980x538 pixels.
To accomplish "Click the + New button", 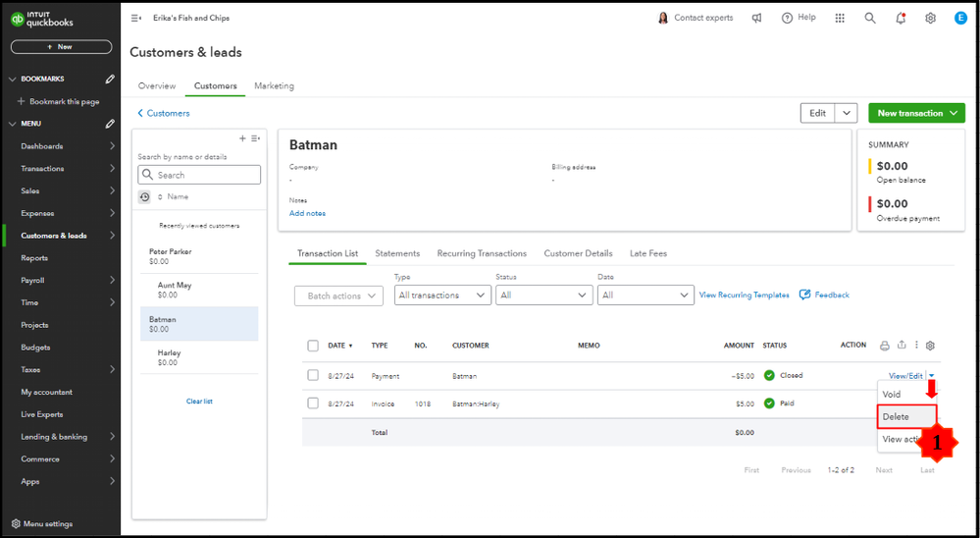I will coord(61,47).
